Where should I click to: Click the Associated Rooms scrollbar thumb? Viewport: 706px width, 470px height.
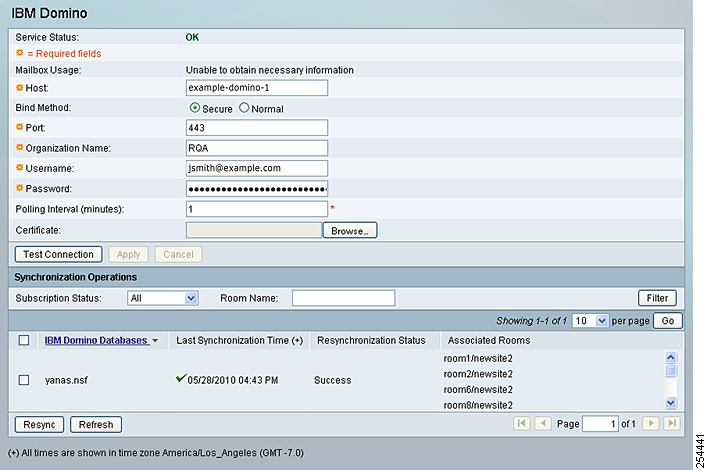(x=670, y=371)
